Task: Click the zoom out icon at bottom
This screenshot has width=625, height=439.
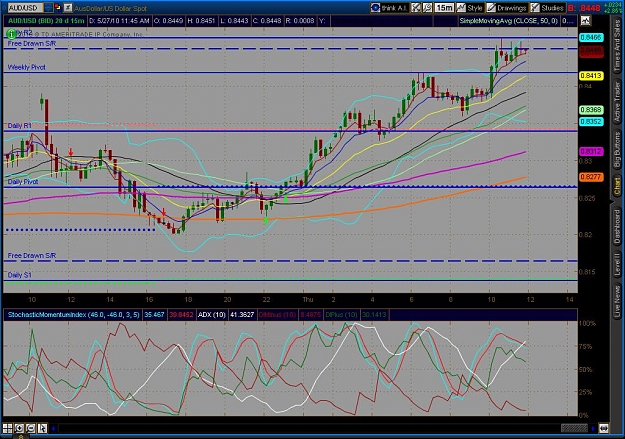Action: (30, 429)
